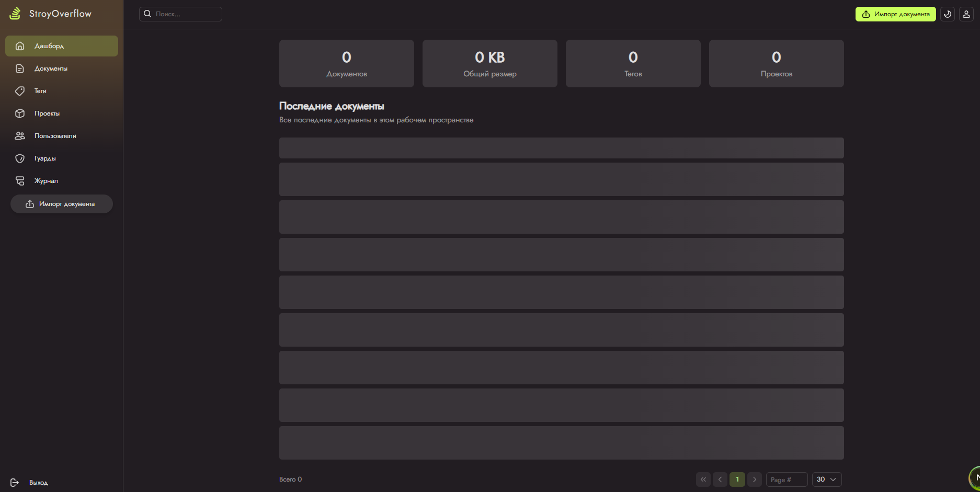Click Выход to log out

(x=39, y=483)
